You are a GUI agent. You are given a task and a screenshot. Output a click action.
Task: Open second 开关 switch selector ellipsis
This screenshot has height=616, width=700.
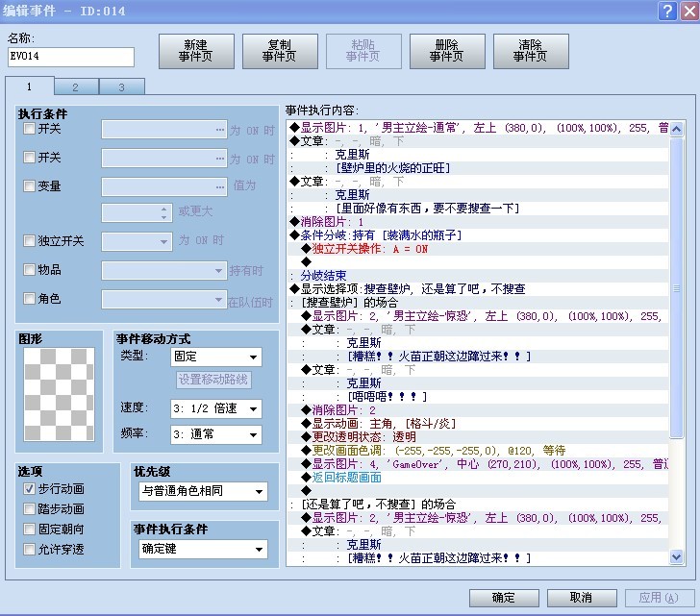click(220, 159)
